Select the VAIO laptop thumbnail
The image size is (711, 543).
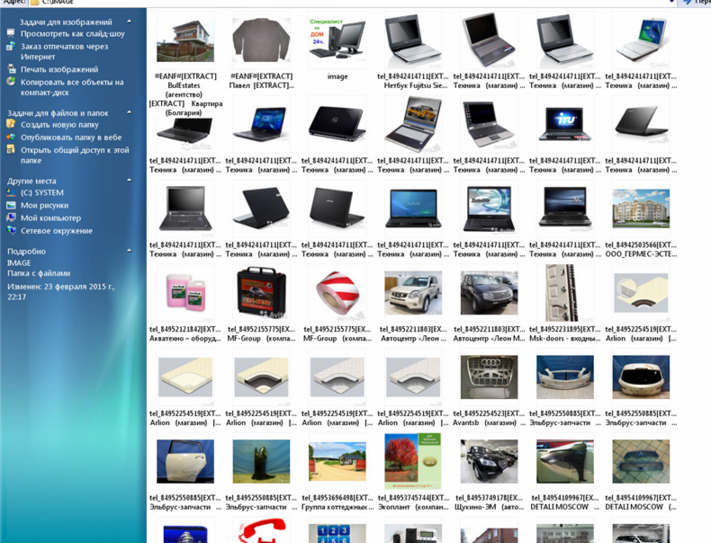click(413, 208)
